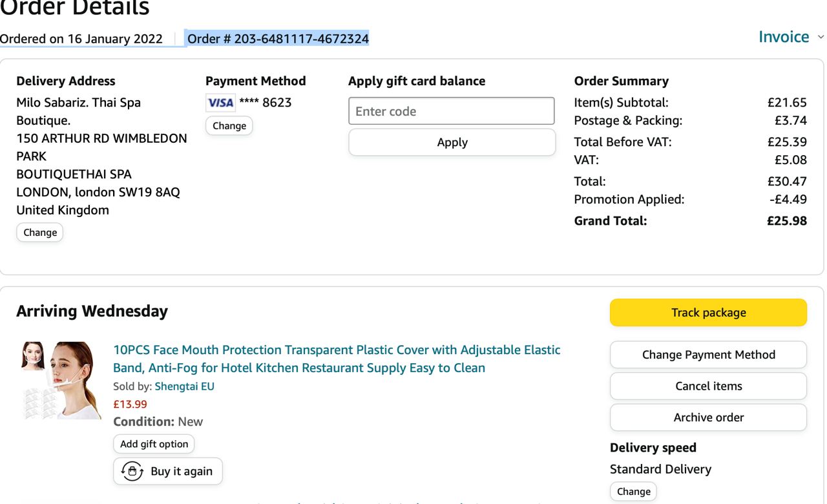Click the Buy it again cart icon

tap(132, 471)
